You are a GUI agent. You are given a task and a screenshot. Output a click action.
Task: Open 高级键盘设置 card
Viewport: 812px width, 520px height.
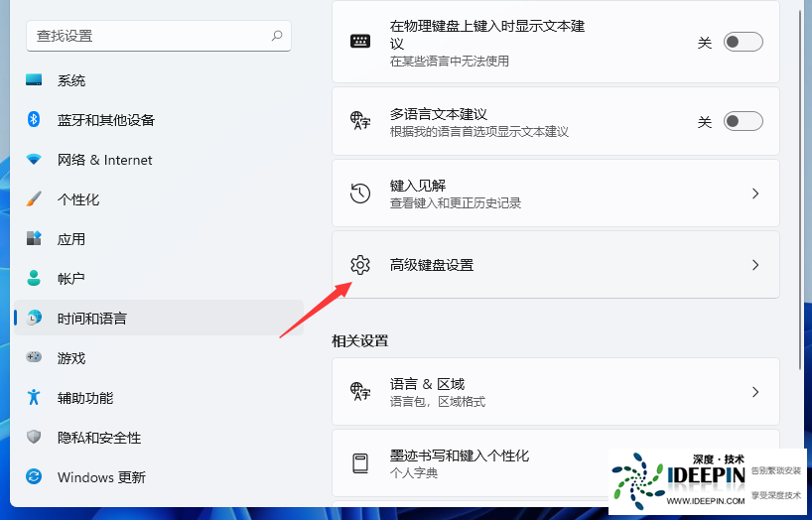pos(556,265)
